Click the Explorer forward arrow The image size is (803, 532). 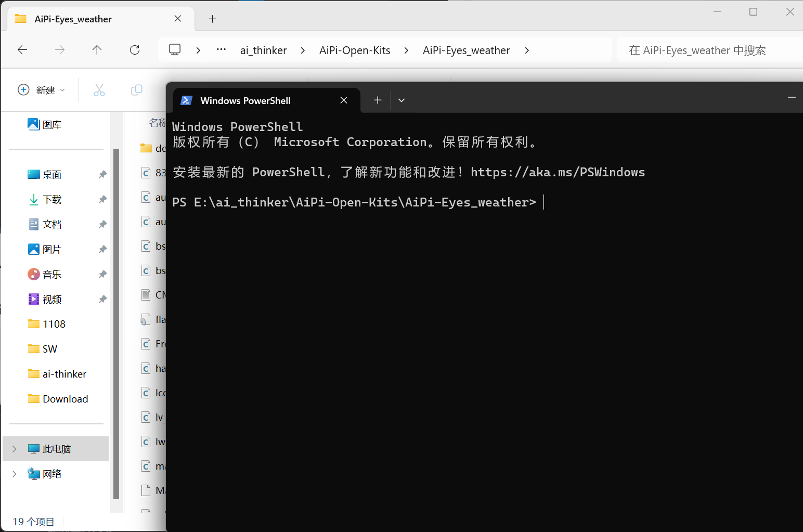coord(60,50)
